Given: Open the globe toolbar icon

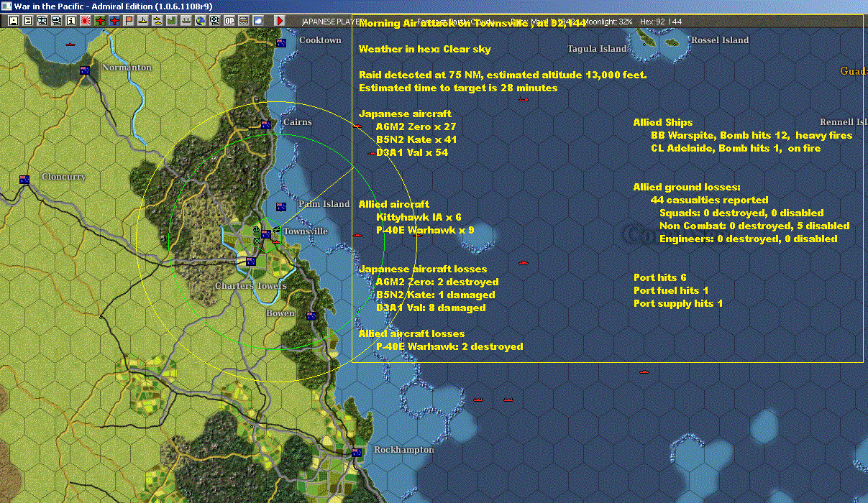Looking at the screenshot, I should point(201,21).
